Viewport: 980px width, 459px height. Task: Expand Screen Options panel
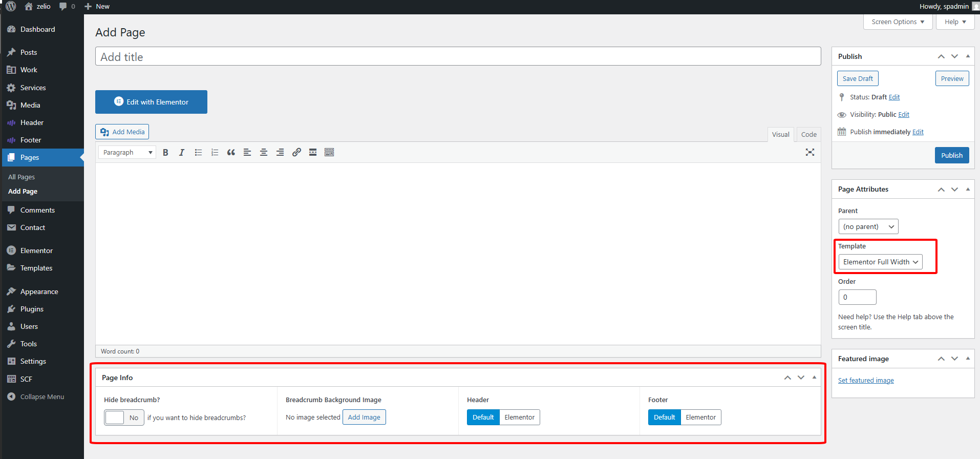tap(898, 22)
